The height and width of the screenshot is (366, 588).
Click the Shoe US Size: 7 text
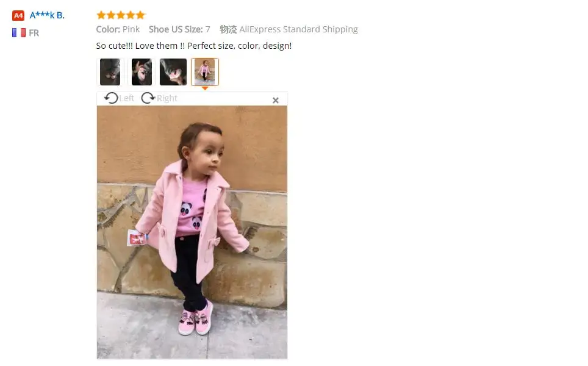pyautogui.click(x=179, y=29)
